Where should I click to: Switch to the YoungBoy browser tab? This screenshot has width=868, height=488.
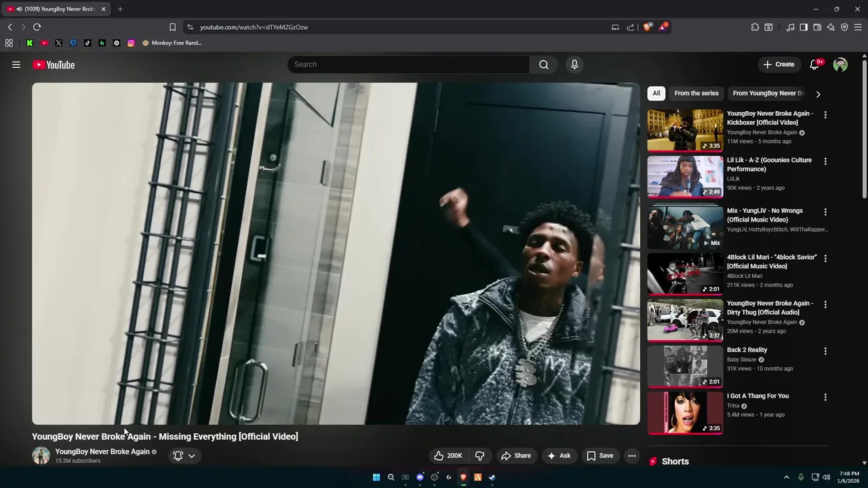(56, 9)
